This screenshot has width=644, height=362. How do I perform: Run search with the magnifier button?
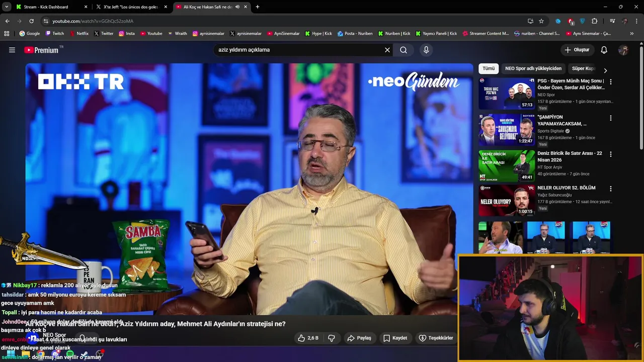coord(404,50)
